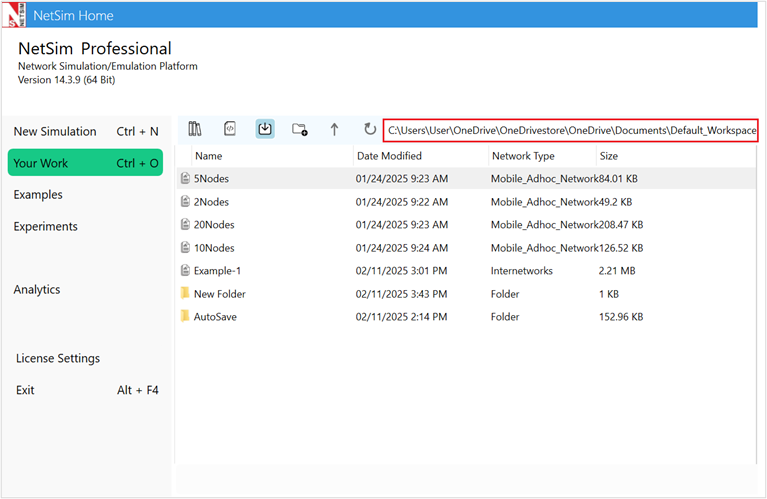Sort by the Name column header
Viewport: 767px width, 499px height.
click(208, 156)
